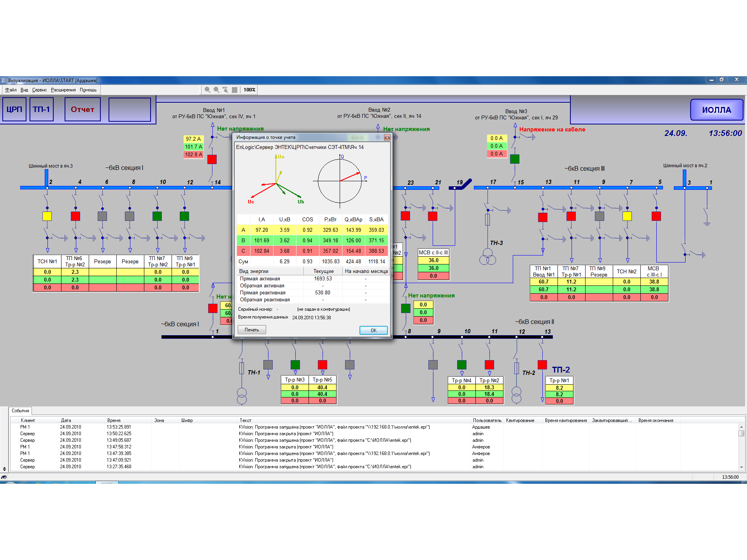The height and width of the screenshot is (560, 747).
Task: Click the yellow breaker above ТСН №1
Action: [x=47, y=216]
